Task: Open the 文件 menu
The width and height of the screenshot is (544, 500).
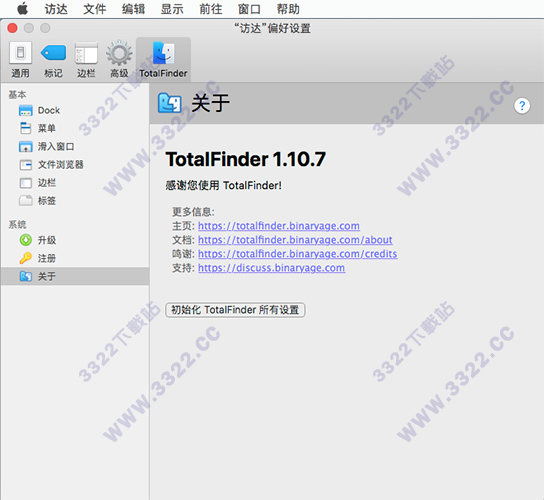Action: pyautogui.click(x=95, y=9)
